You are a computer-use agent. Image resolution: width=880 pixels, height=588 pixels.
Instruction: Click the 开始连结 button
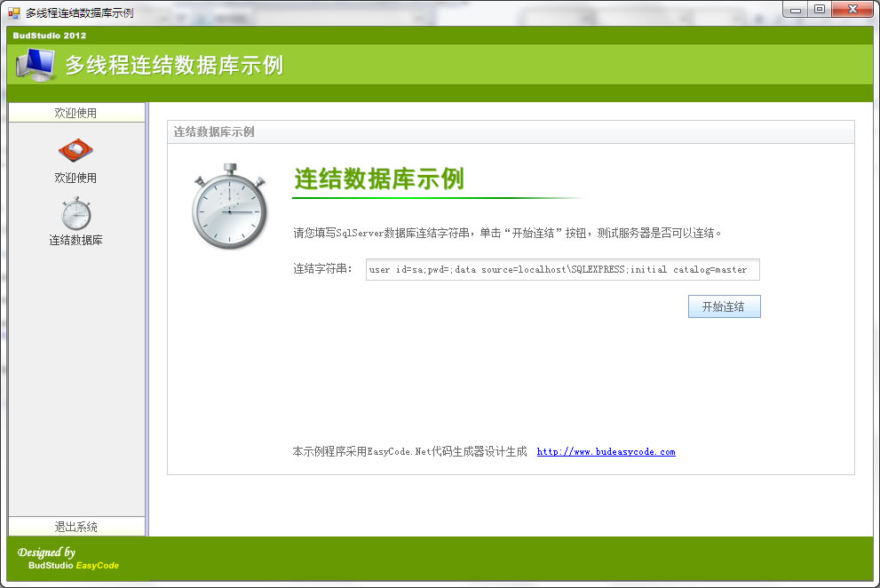point(724,306)
